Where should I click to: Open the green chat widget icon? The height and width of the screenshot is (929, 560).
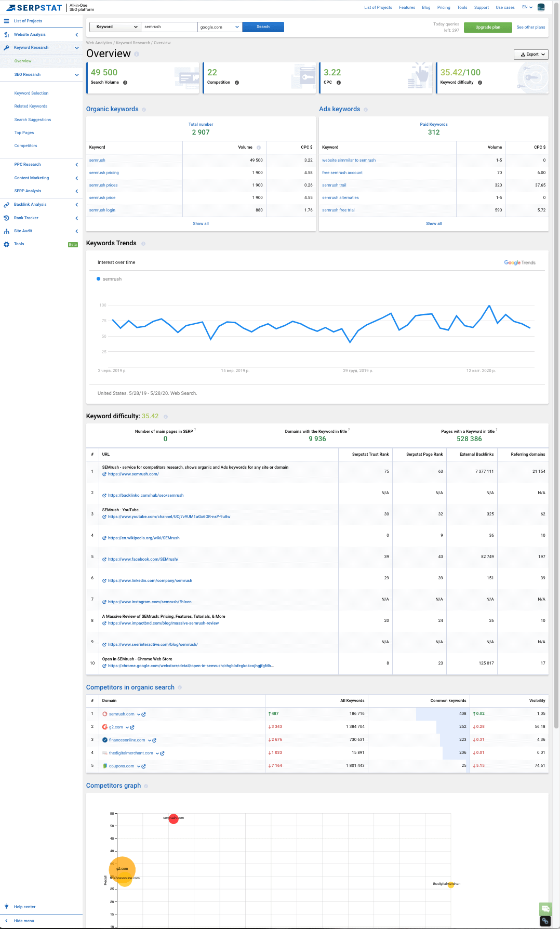[x=545, y=909]
